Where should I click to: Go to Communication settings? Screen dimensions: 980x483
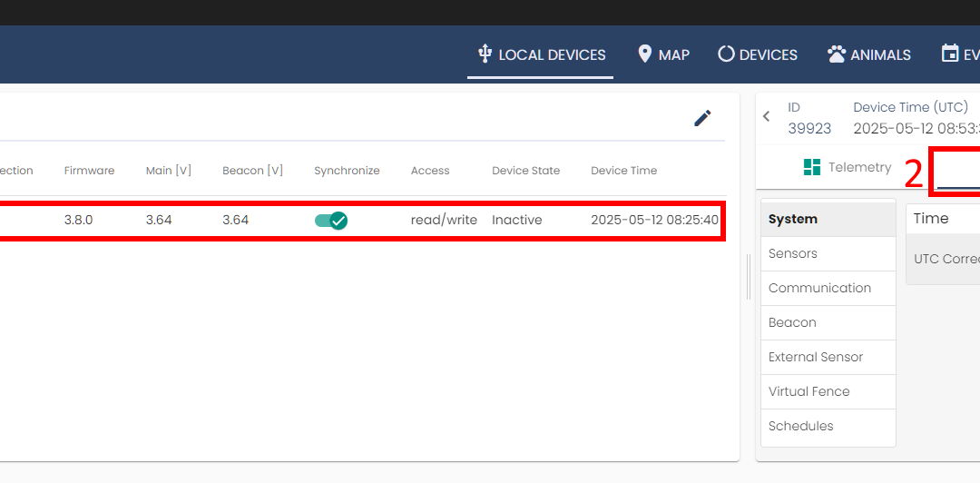[828, 288]
